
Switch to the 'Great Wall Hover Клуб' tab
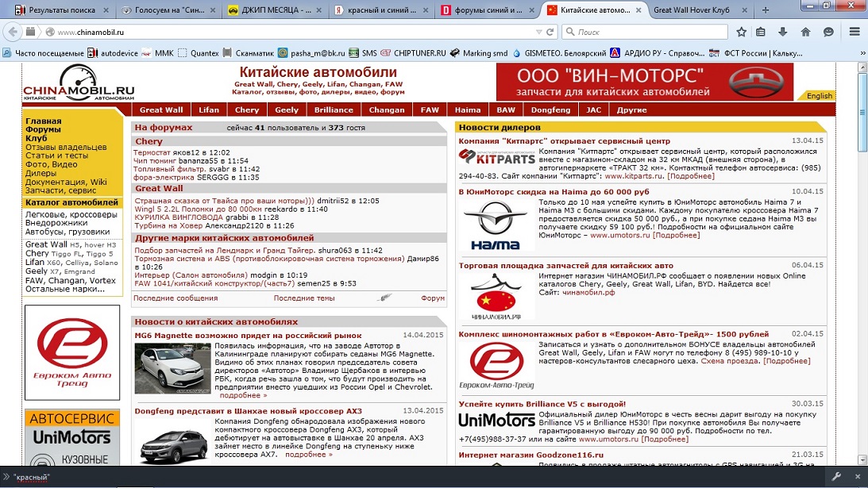pos(692,10)
